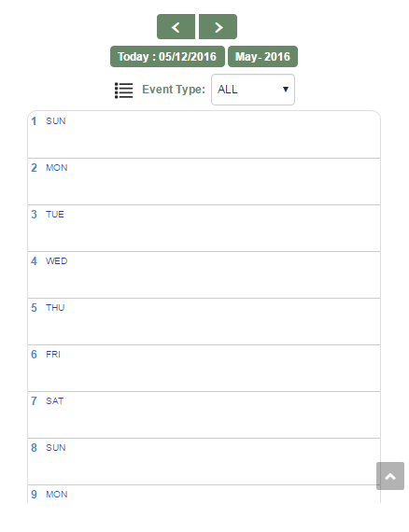Go to the next month arrow
The image size is (409, 532).
coord(218,27)
